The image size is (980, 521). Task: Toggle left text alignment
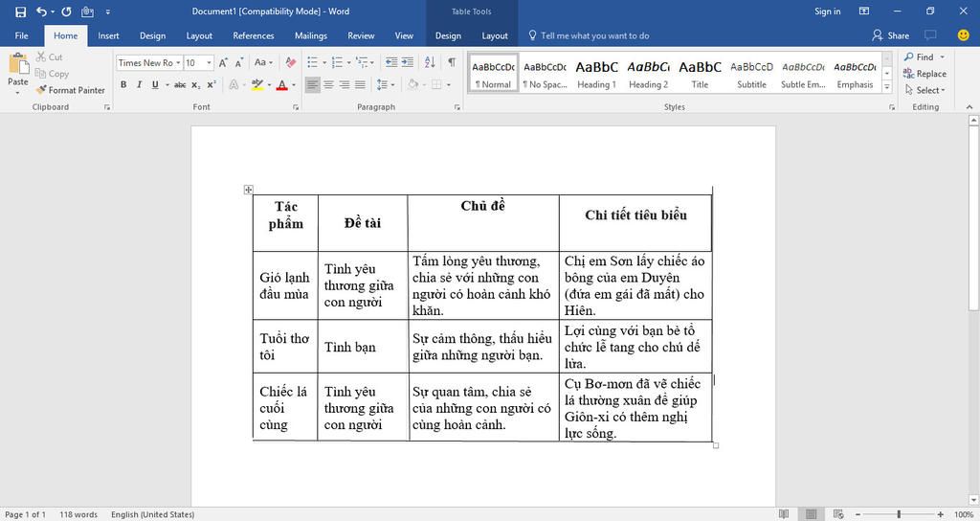[313, 84]
